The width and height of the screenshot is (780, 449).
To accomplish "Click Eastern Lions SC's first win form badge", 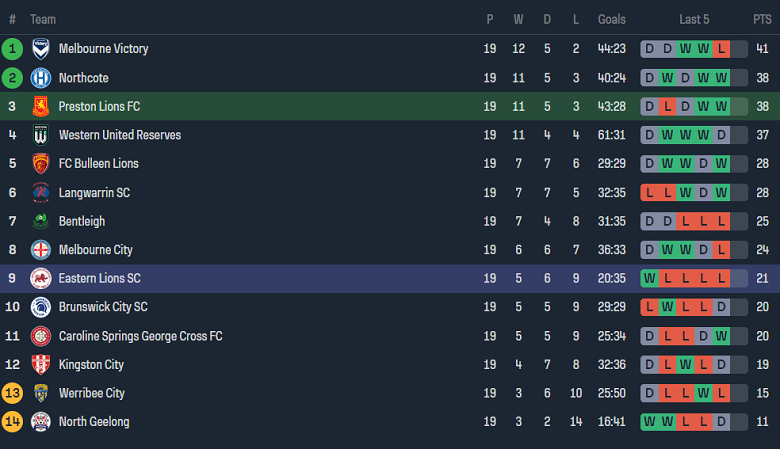I will [650, 278].
